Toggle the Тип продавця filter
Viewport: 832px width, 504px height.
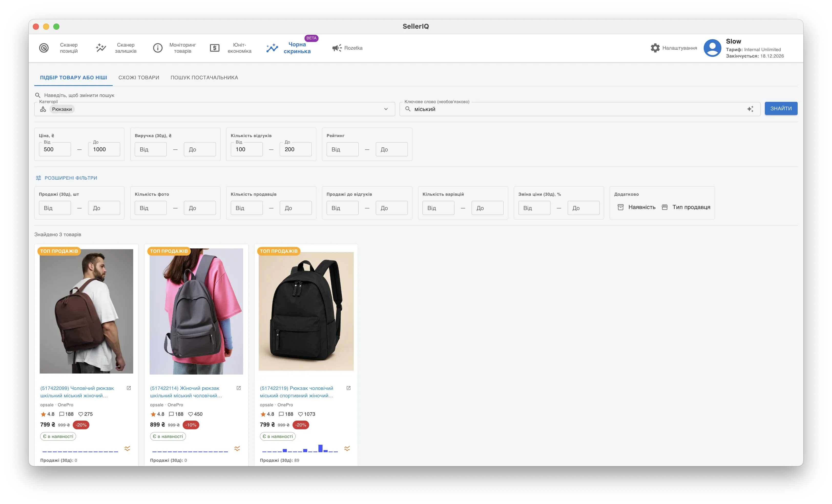686,207
